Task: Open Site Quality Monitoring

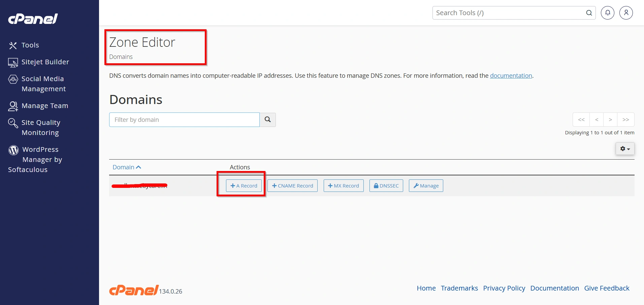Action: (x=34, y=128)
